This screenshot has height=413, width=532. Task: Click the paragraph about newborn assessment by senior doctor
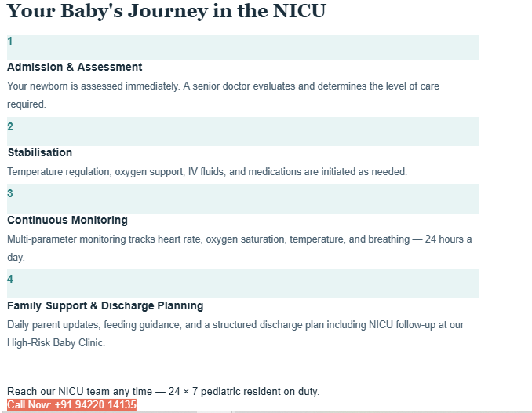click(224, 95)
